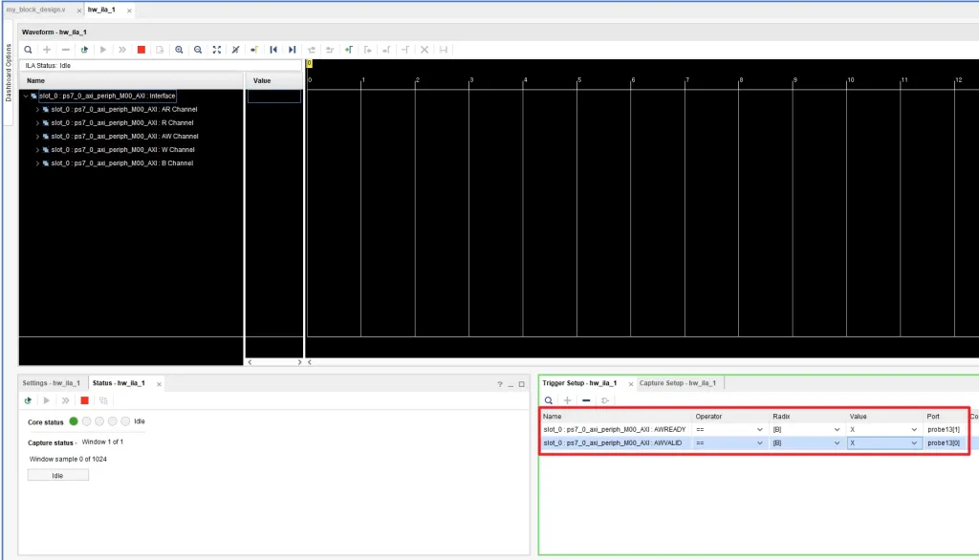Switch to Capture Setup - hw_ila_1 tab
The width and height of the screenshot is (979, 560).
[678, 383]
